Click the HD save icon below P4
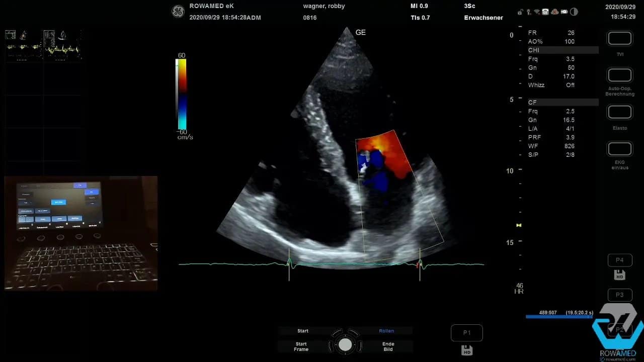Viewport: 644px width, 362px height. [619, 275]
